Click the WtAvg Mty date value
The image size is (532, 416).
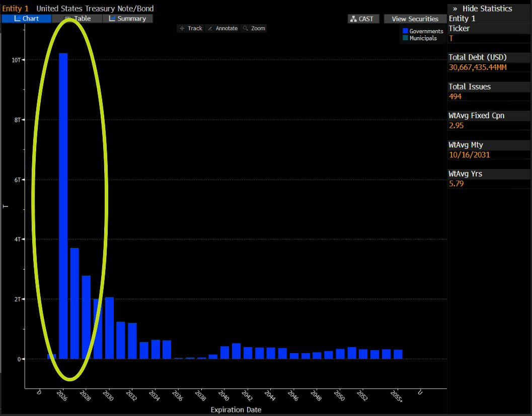coord(469,155)
